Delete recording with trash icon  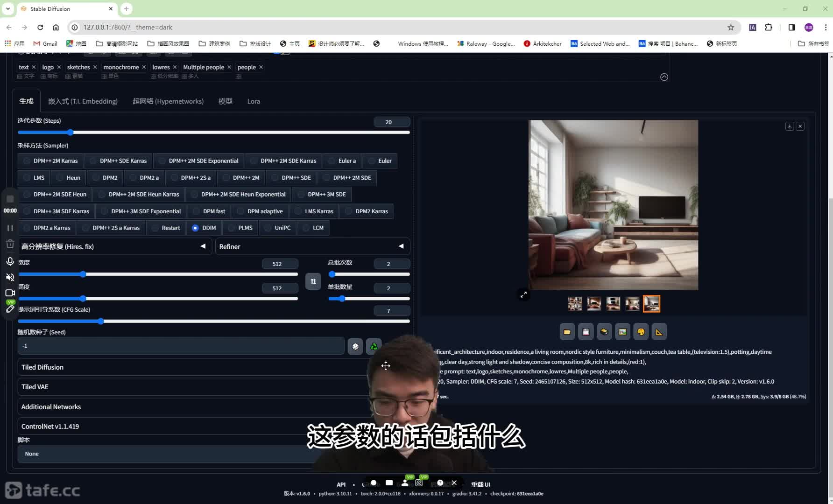pos(10,244)
